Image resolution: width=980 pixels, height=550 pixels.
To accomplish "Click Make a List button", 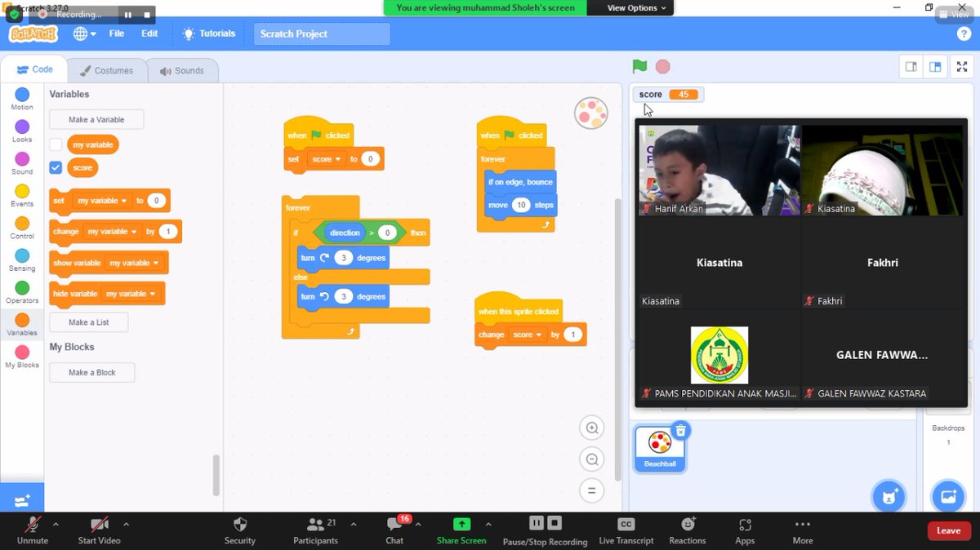I will pos(88,322).
